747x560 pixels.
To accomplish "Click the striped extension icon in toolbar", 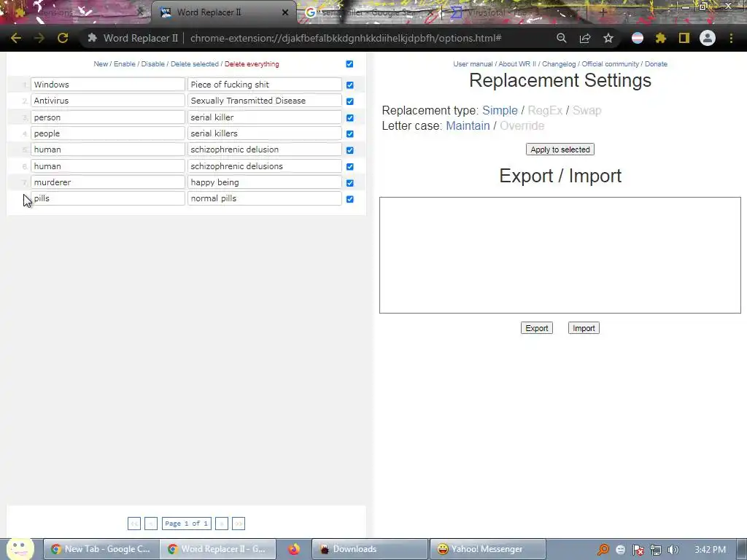I will [x=638, y=38].
